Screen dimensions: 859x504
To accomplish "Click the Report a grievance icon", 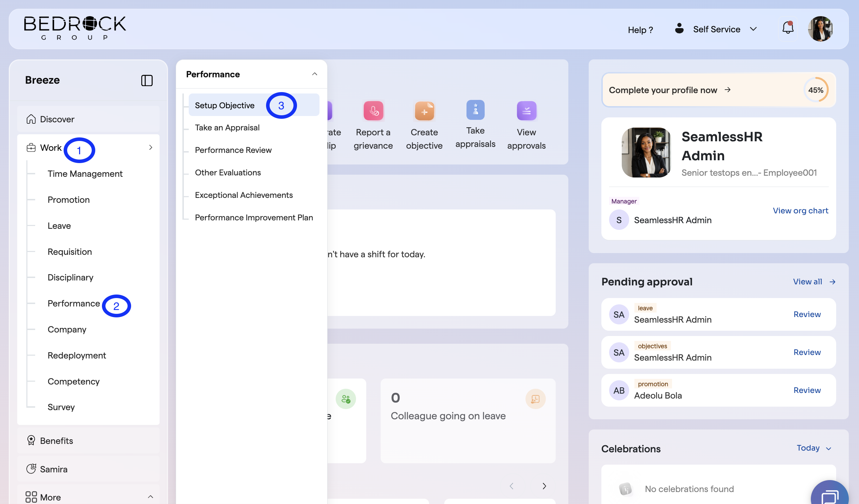I will point(373,111).
